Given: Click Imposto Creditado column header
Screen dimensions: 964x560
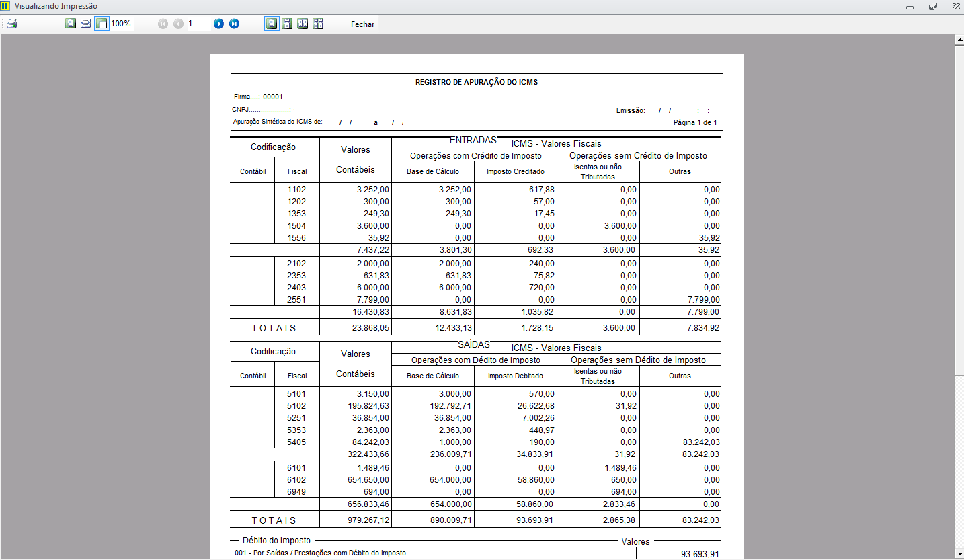Looking at the screenshot, I should [516, 171].
